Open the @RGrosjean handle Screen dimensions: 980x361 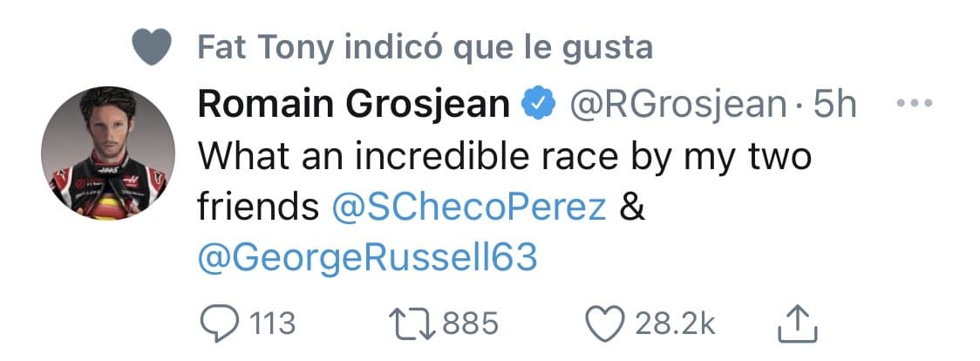pyautogui.click(x=678, y=106)
